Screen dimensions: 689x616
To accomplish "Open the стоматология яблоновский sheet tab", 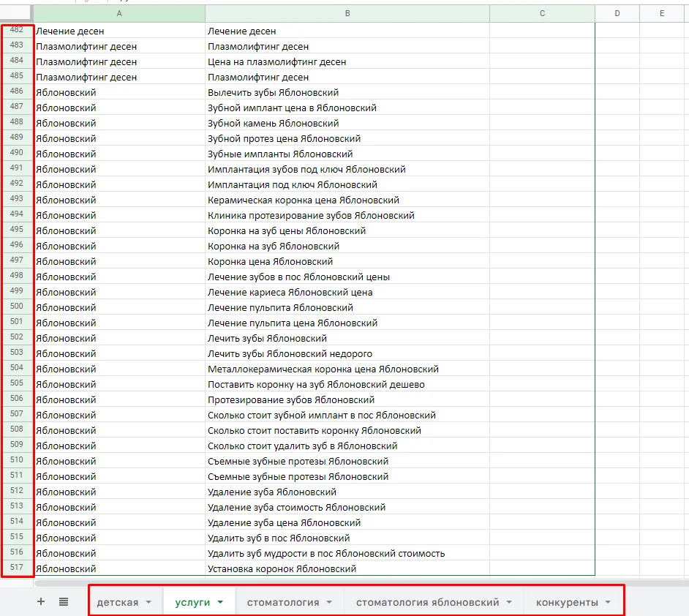I will click(x=428, y=602).
